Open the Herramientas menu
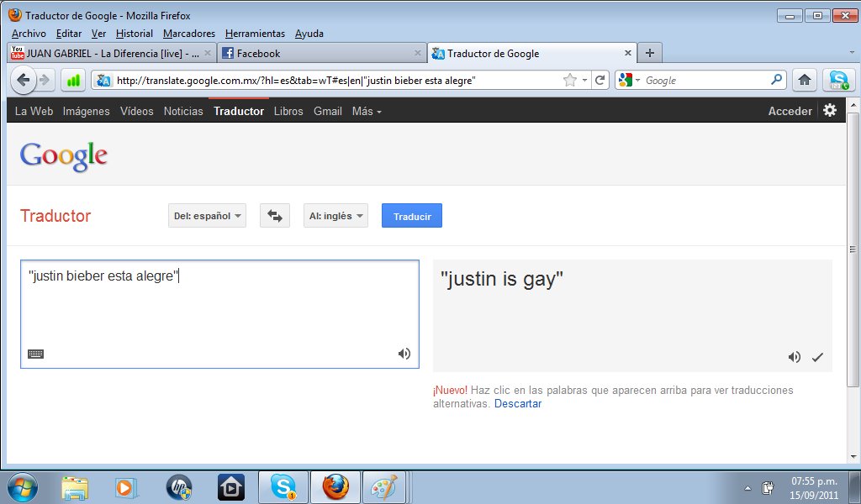Image resolution: width=861 pixels, height=504 pixels. 255,34
